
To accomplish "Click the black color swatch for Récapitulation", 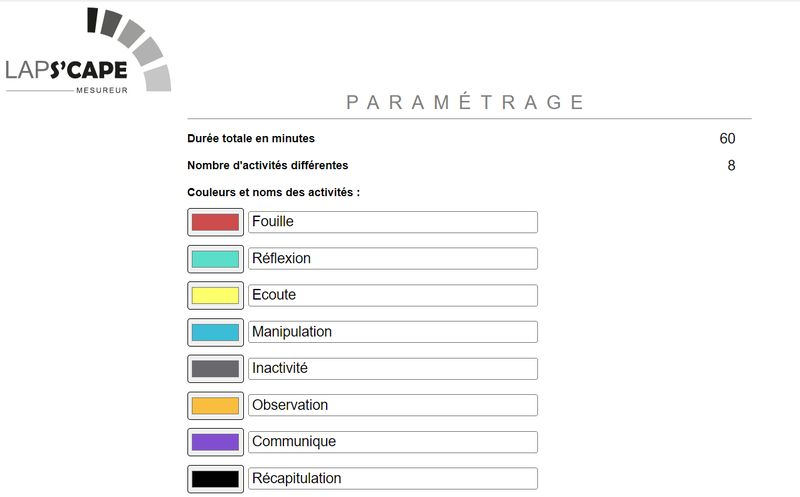I will 215,479.
